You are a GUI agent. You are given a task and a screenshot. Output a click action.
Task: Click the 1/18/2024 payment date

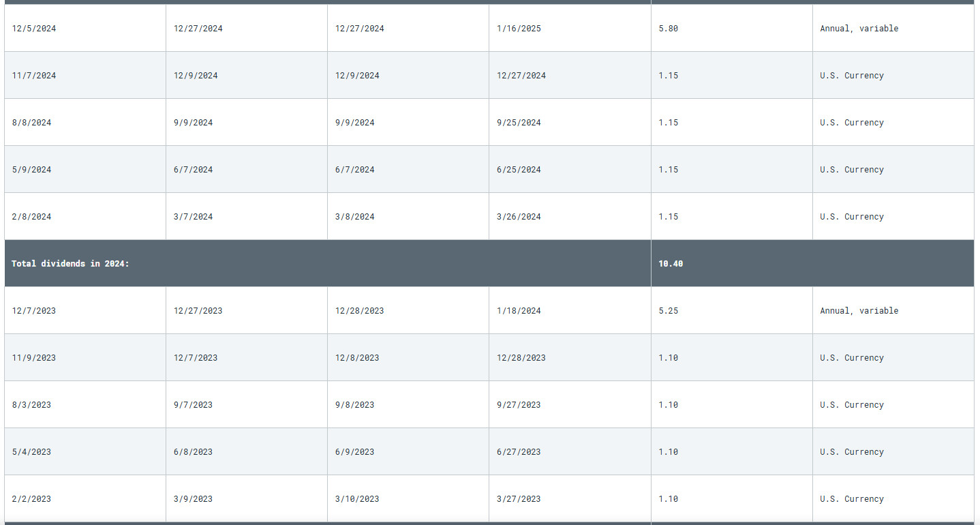pyautogui.click(x=519, y=311)
